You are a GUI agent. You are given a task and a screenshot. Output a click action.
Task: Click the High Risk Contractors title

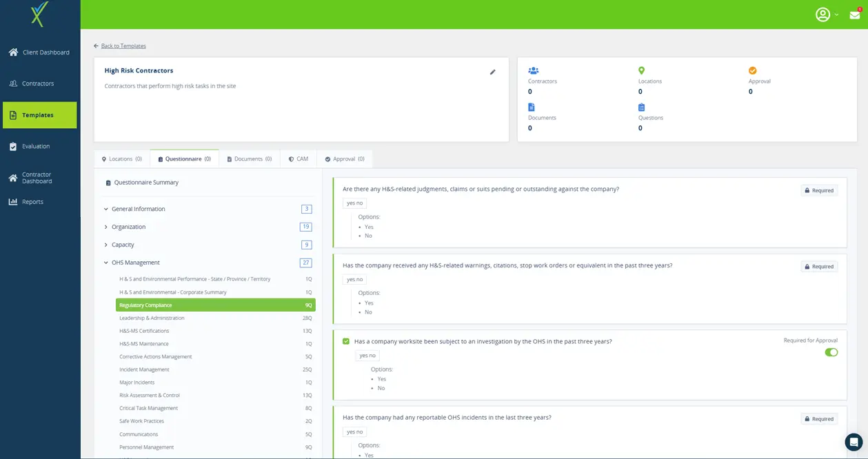point(139,70)
